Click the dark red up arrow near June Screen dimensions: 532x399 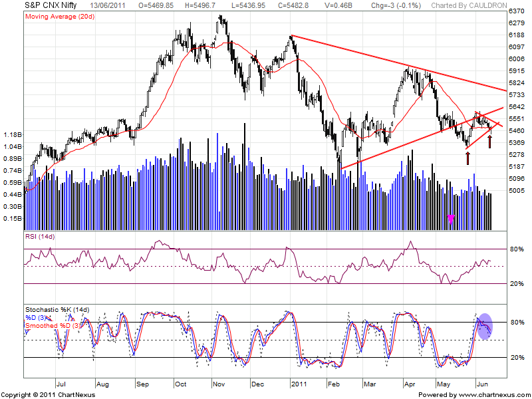(x=490, y=141)
